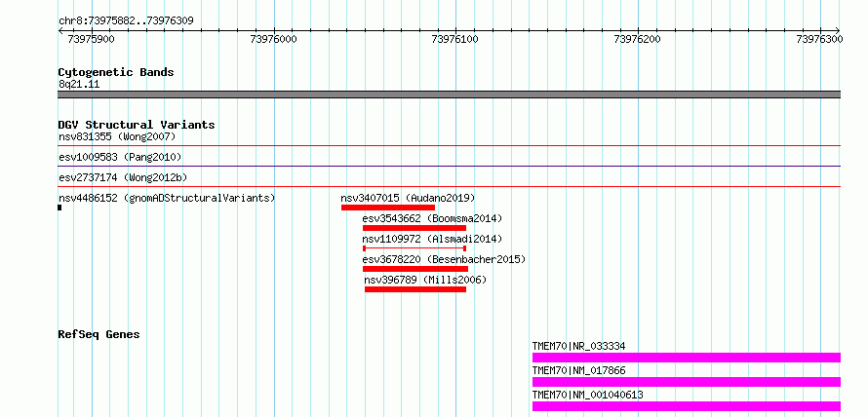Open variant esv2737174 (Wong2012b) label
Viewport: 868px width, 417px height.
123,177
